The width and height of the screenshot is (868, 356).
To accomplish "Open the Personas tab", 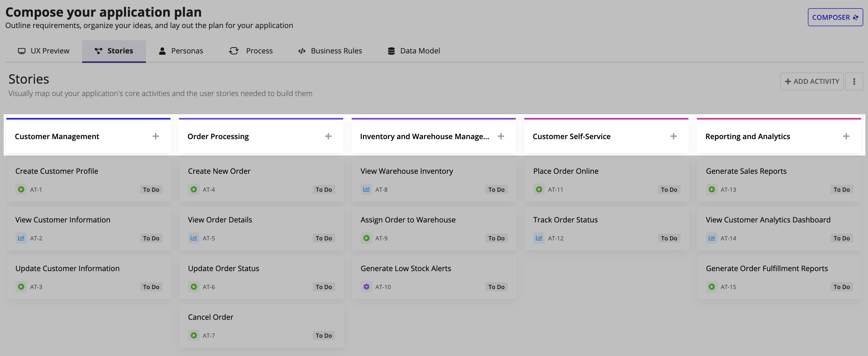I will pyautogui.click(x=181, y=51).
